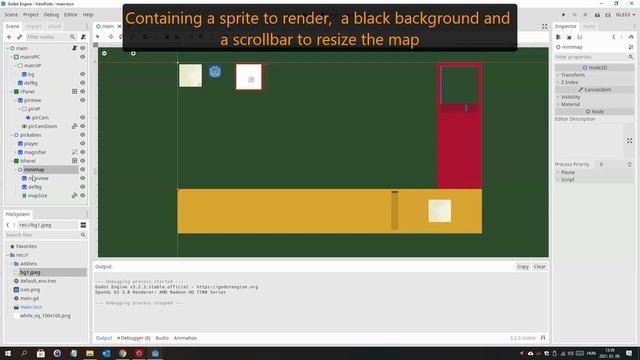Play a custom scene icon
The width and height of the screenshot is (640, 360).
pyautogui.click(x=608, y=15)
